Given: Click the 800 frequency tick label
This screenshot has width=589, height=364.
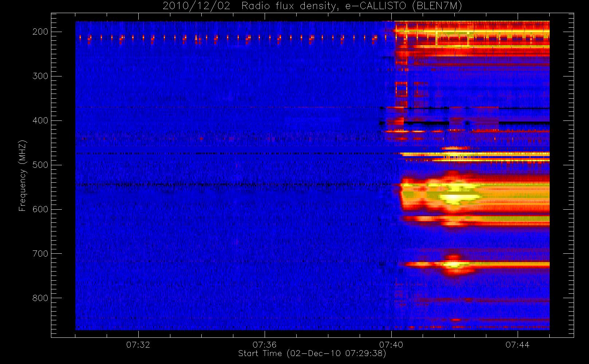Looking at the screenshot, I should [40, 298].
